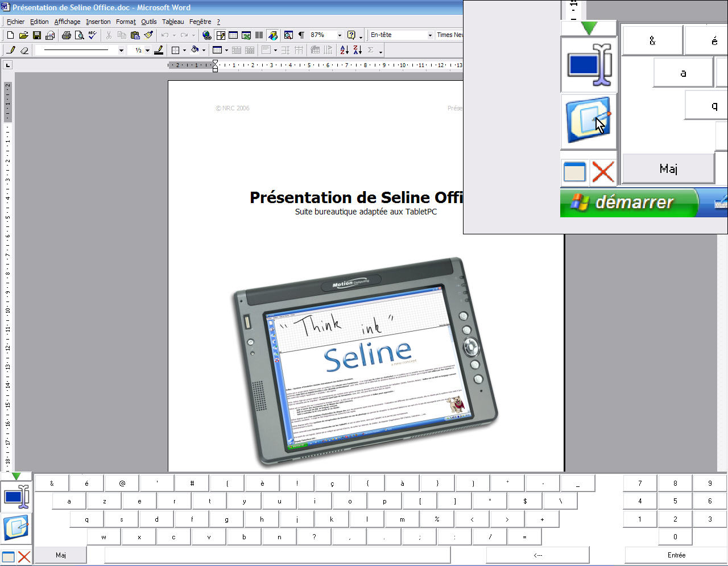Toggle show/hide paragraph marks ¶
The width and height of the screenshot is (728, 566).
point(301,35)
